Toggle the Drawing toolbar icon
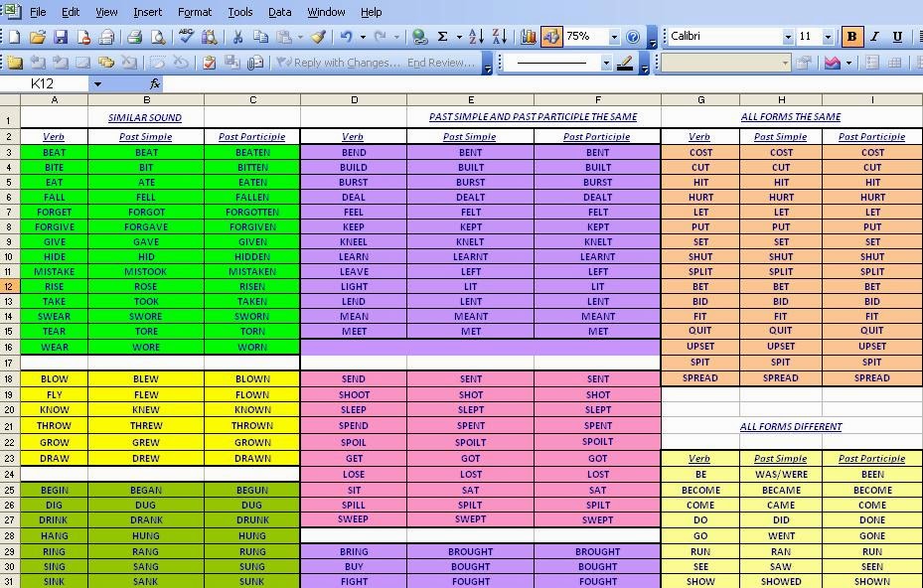 551,37
